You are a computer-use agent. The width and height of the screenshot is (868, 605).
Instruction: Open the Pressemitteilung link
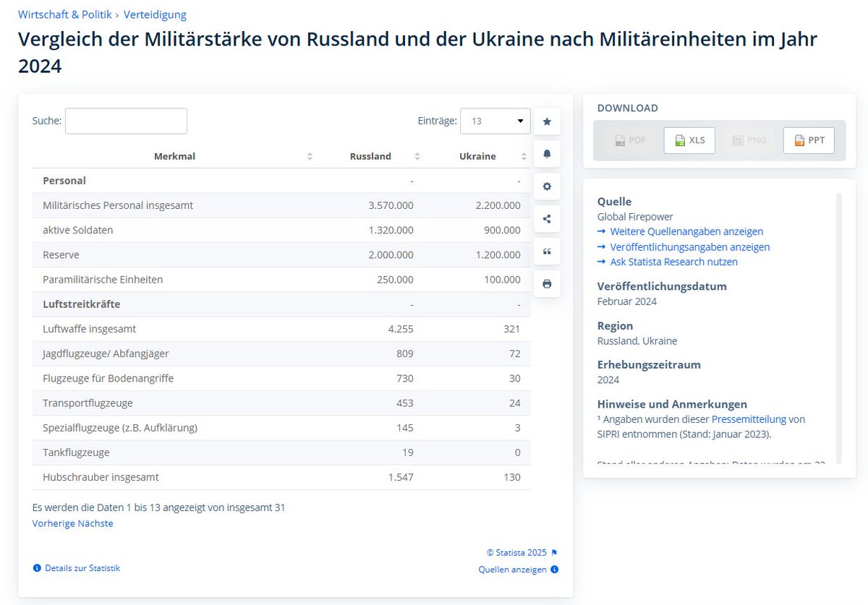point(749,419)
